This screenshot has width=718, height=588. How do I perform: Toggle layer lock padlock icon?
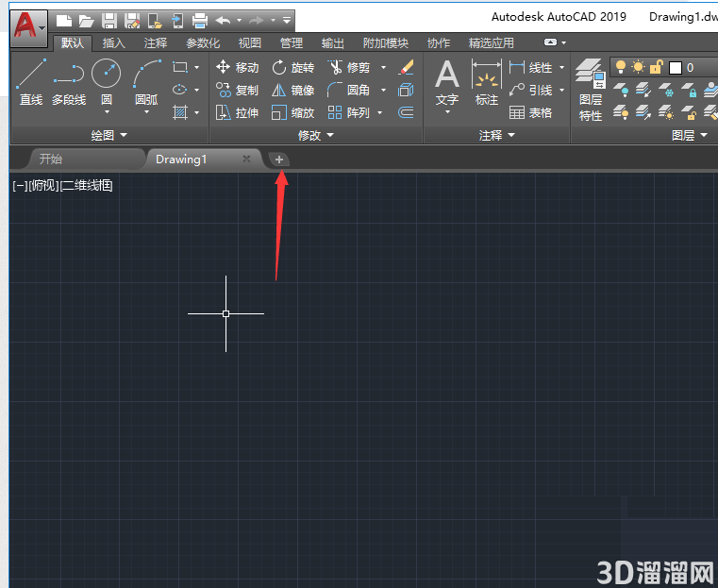coord(656,68)
